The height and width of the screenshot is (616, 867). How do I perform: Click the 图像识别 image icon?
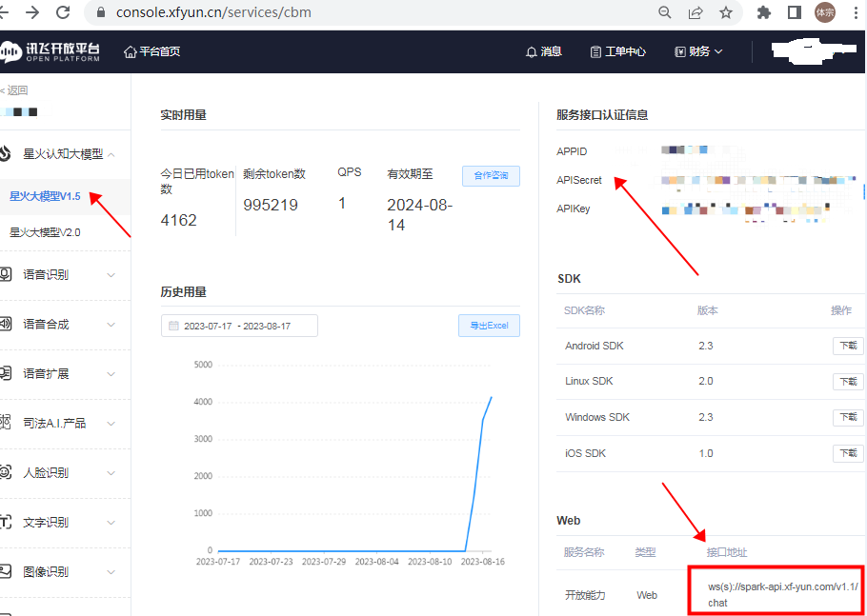point(5,571)
